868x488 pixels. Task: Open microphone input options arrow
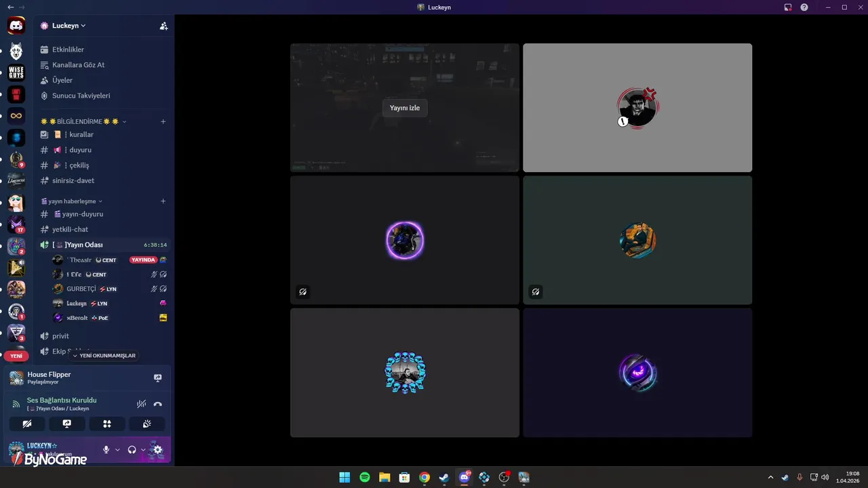click(117, 449)
